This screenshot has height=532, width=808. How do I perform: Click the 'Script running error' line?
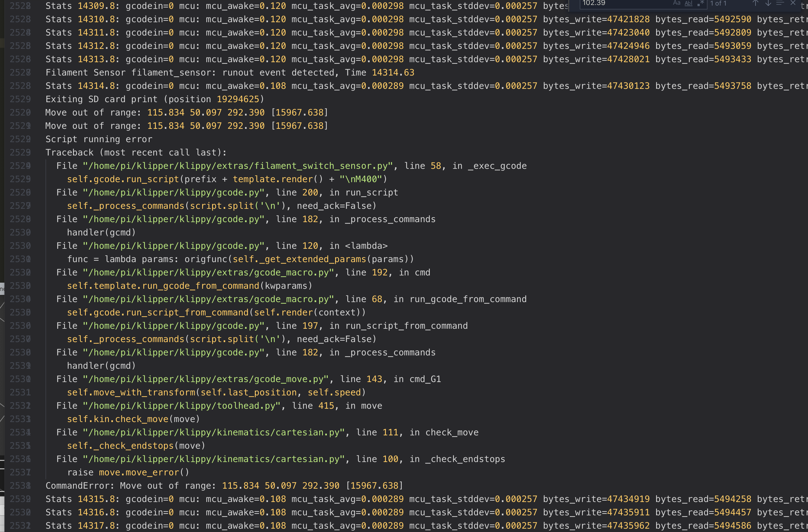99,139
